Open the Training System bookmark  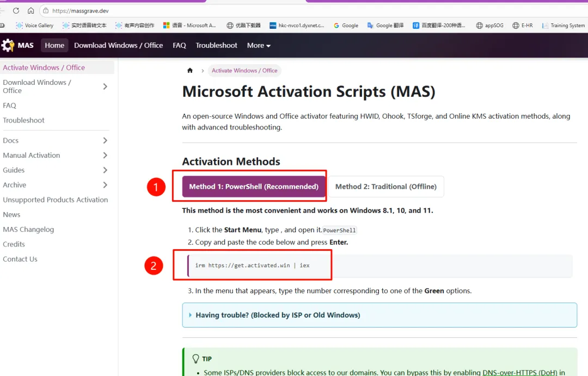(x=563, y=26)
